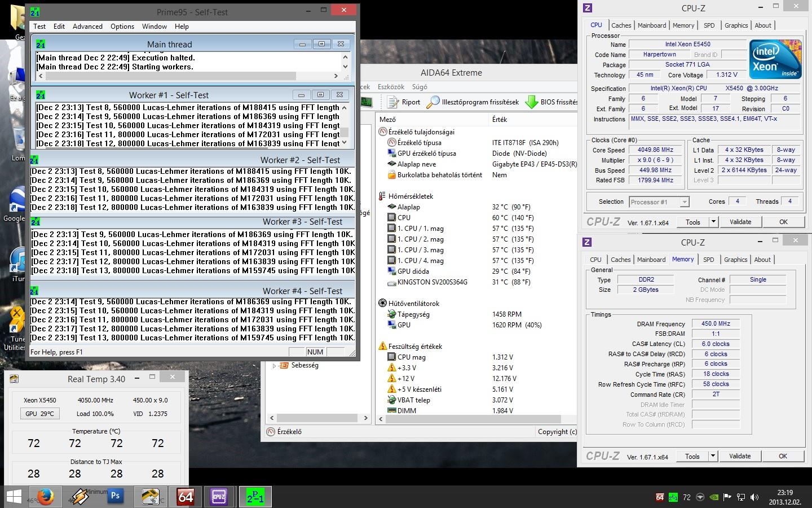Click Worker #1 vertical scrollbar thumb
The width and height of the screenshot is (812, 508).
[344, 132]
